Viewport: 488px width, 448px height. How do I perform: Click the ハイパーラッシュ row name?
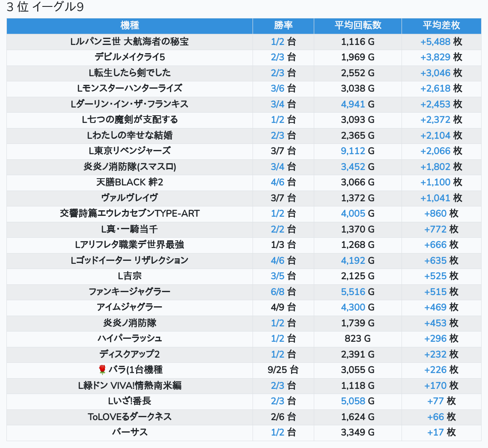point(129,338)
